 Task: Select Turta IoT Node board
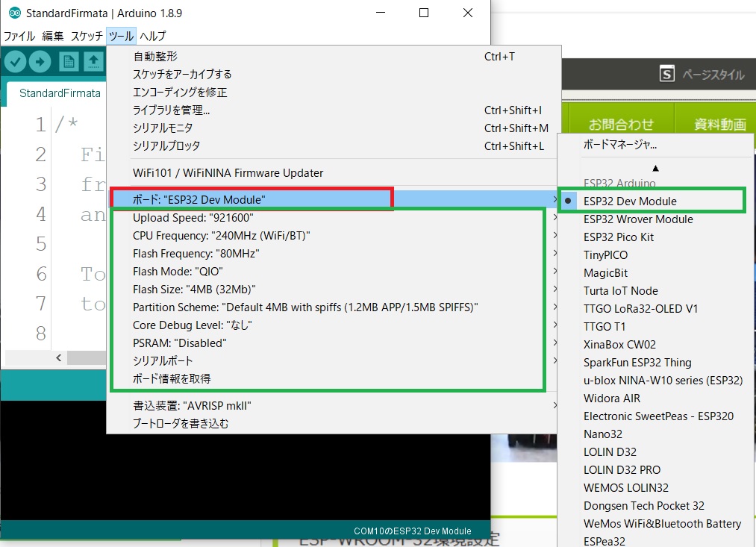pyautogui.click(x=656, y=290)
